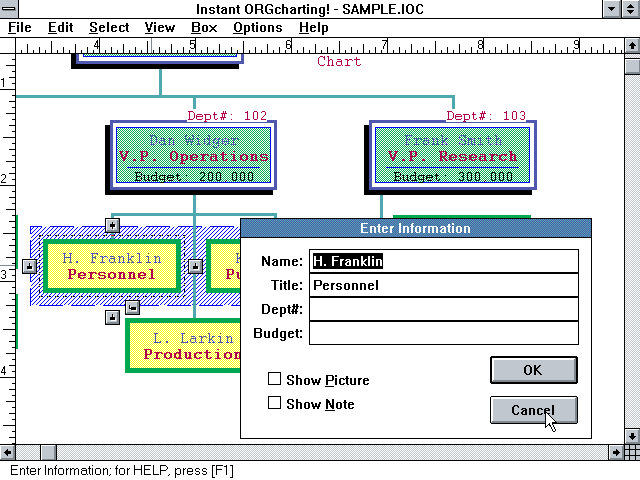This screenshot has width=640, height=480.
Task: Click the grid icon at scrollbar corner
Action: click(632, 452)
